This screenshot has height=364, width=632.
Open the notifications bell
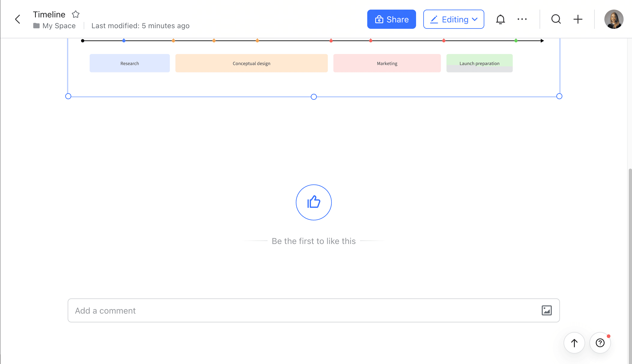tap(500, 19)
